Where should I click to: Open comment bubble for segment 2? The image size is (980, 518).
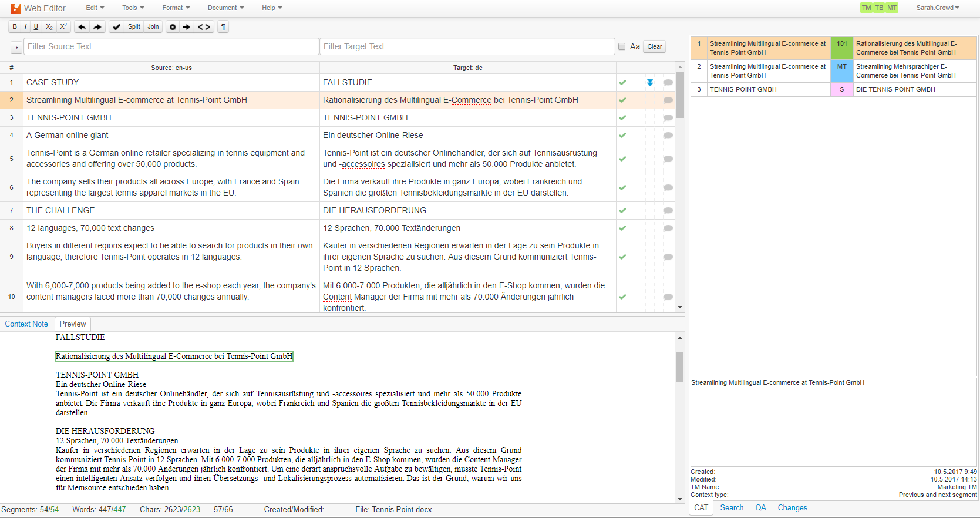tap(668, 100)
